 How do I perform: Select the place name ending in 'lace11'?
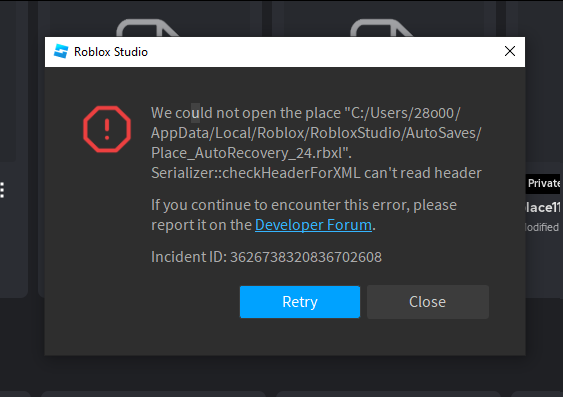click(x=543, y=207)
